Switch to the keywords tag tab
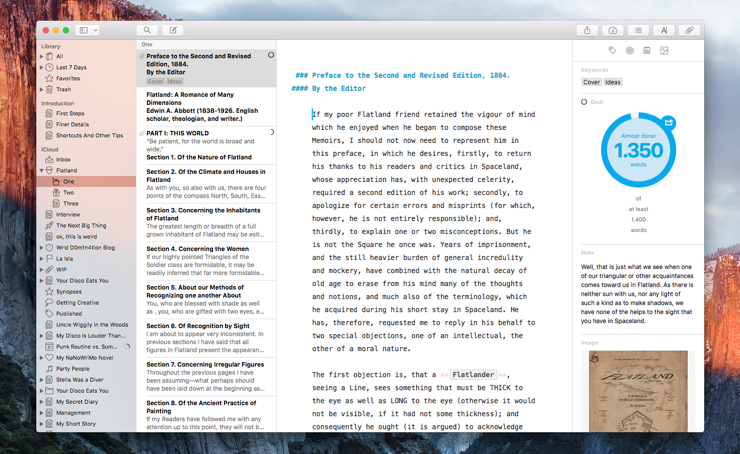 click(x=612, y=50)
